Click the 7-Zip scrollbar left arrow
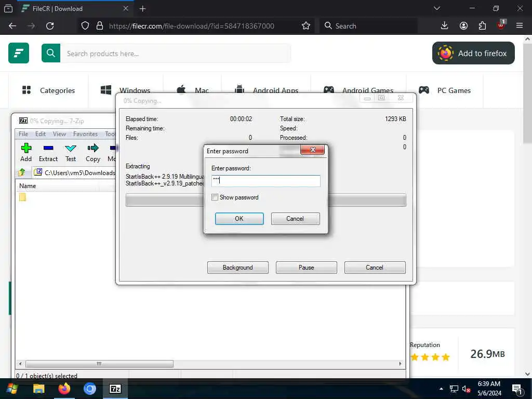The image size is (532, 399). coord(20,364)
